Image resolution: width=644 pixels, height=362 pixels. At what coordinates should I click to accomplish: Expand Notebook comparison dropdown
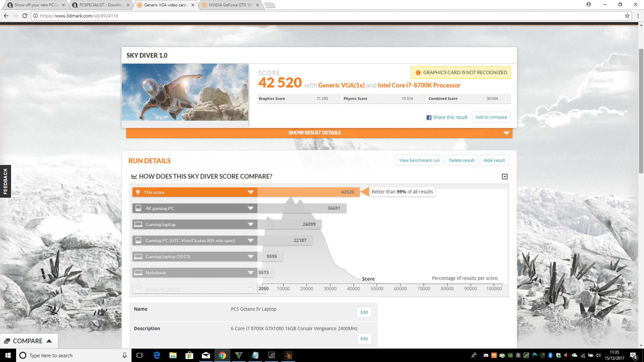coord(250,273)
